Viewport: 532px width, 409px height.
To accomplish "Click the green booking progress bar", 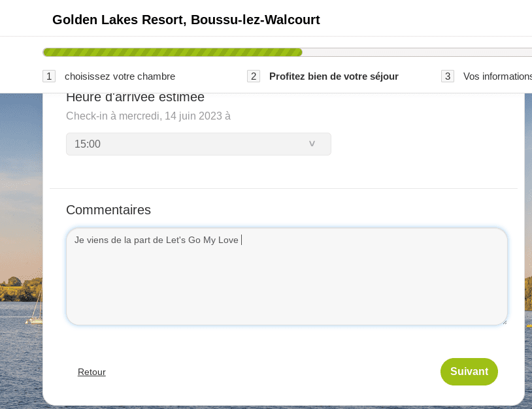I will tap(173, 52).
